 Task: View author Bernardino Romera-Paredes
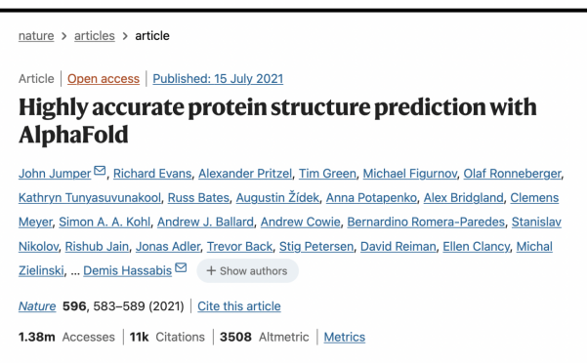(x=426, y=222)
